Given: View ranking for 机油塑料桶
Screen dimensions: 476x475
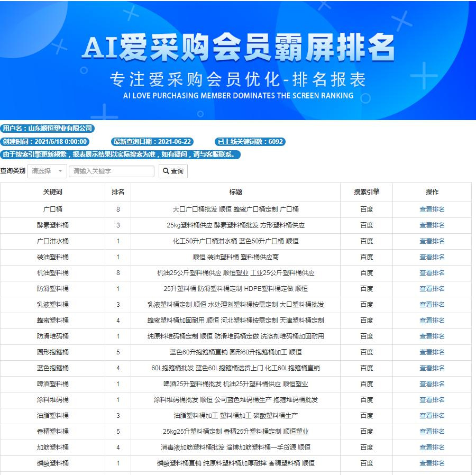Looking at the screenshot, I should tap(432, 273).
